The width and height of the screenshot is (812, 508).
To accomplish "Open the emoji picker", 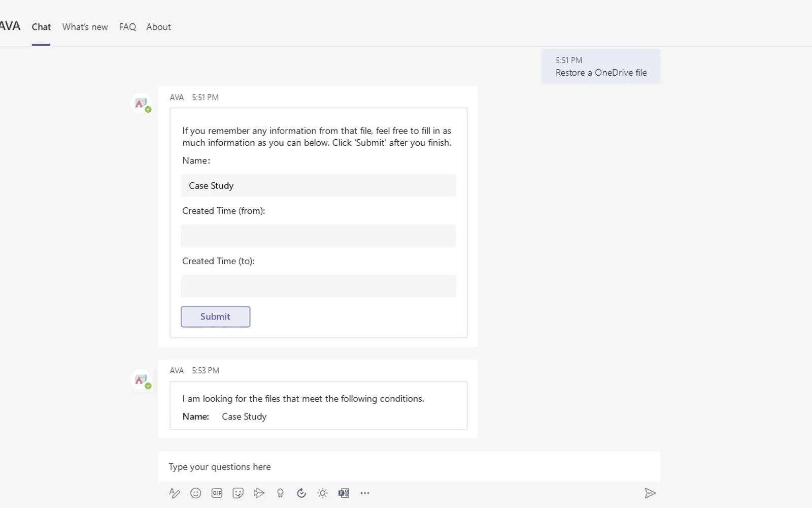I will 195,493.
